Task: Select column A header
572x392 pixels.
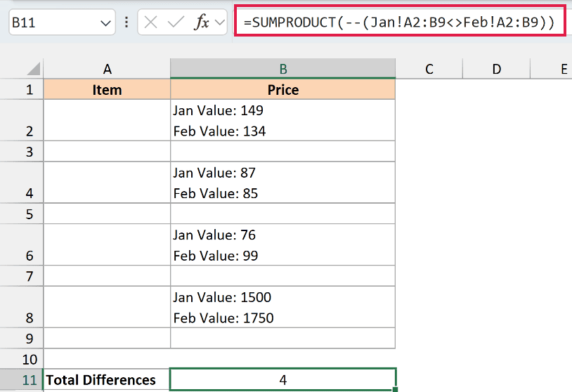Action: click(x=107, y=69)
